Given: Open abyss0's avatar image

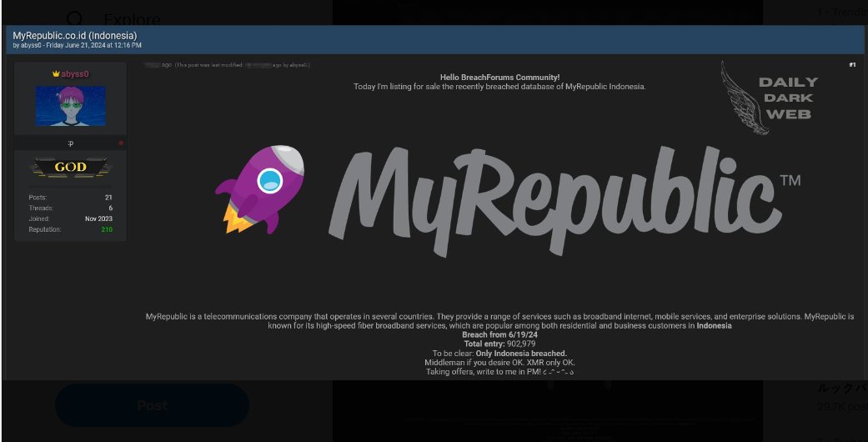Looking at the screenshot, I should [x=70, y=106].
